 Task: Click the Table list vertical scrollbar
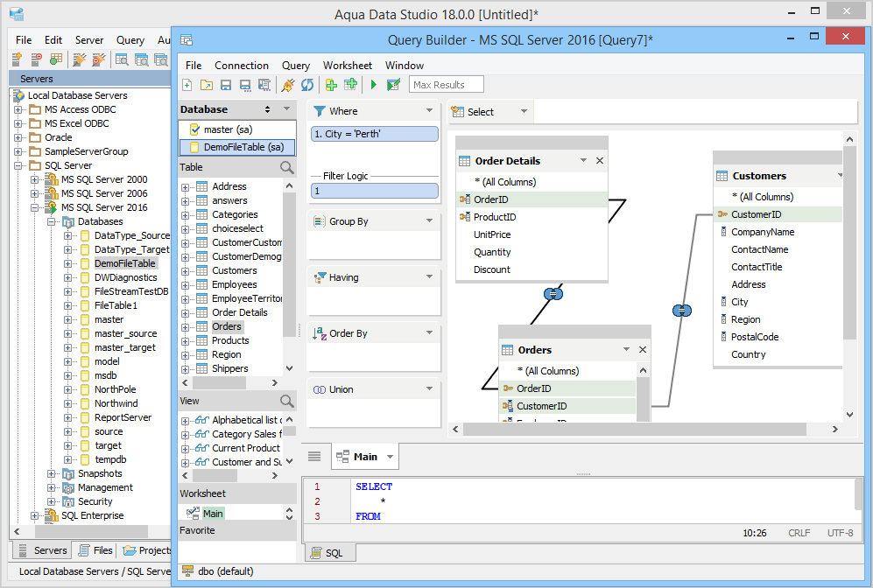tap(289, 264)
